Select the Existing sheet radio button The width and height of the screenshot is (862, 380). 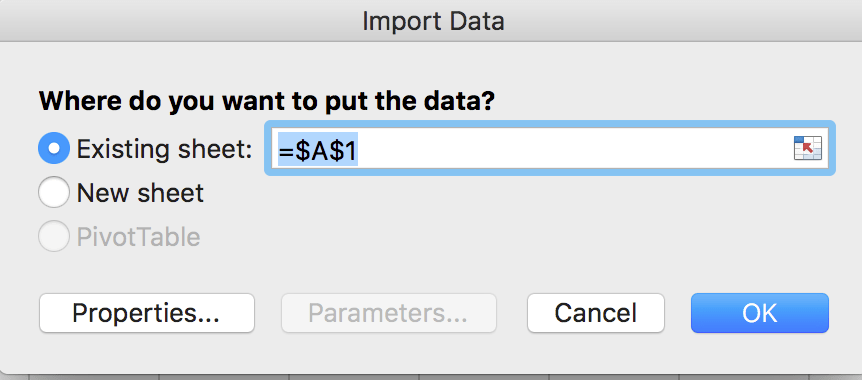pos(54,148)
